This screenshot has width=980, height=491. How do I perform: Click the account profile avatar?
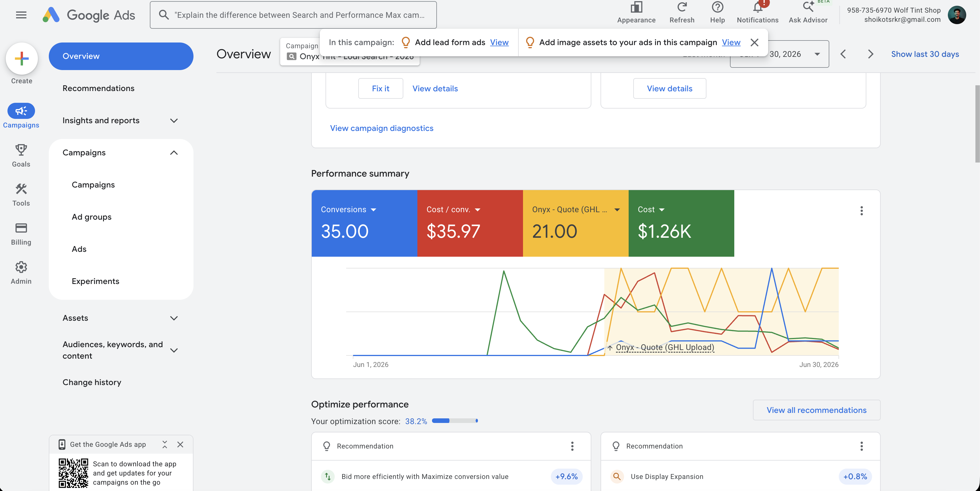957,15
